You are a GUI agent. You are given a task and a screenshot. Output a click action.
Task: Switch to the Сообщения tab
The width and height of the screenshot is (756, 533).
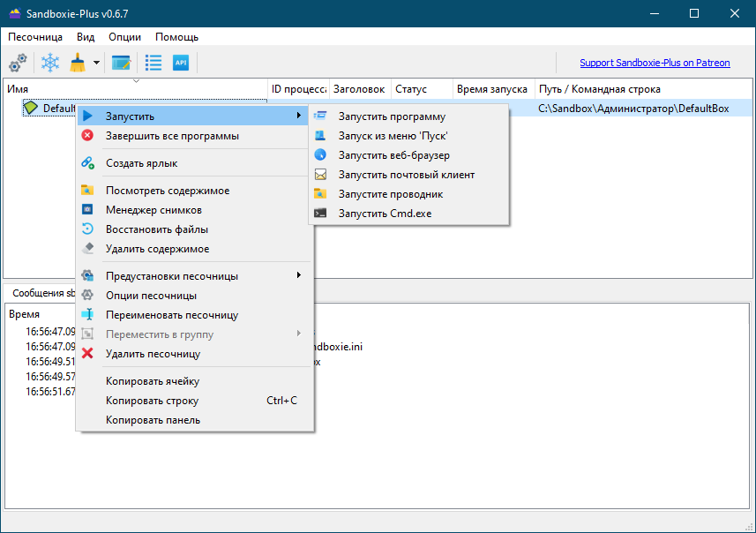[x=43, y=293]
